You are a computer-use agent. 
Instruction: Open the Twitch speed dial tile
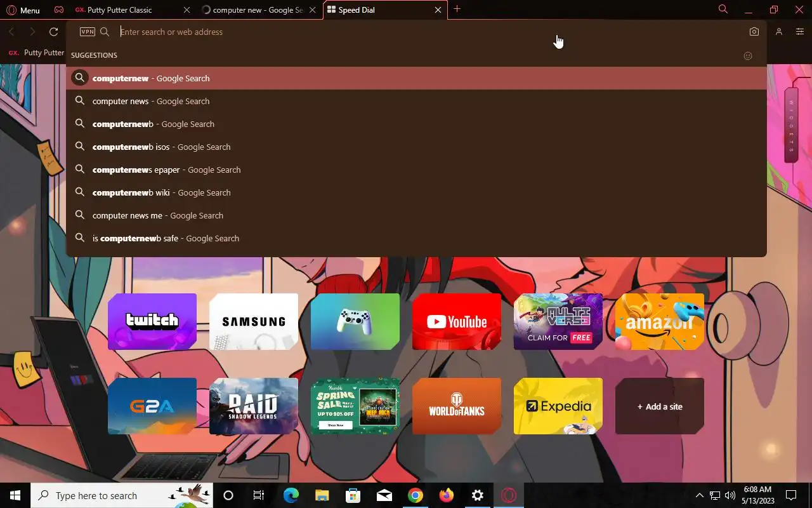152,321
